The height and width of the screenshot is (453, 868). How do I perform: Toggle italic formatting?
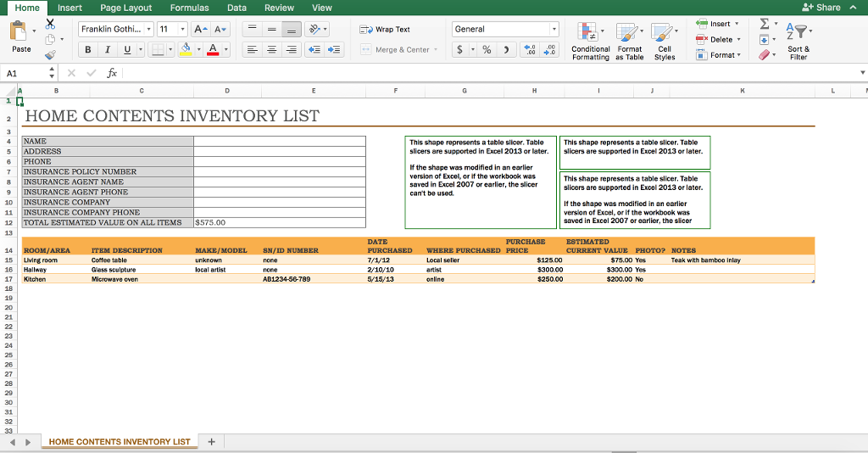point(108,49)
